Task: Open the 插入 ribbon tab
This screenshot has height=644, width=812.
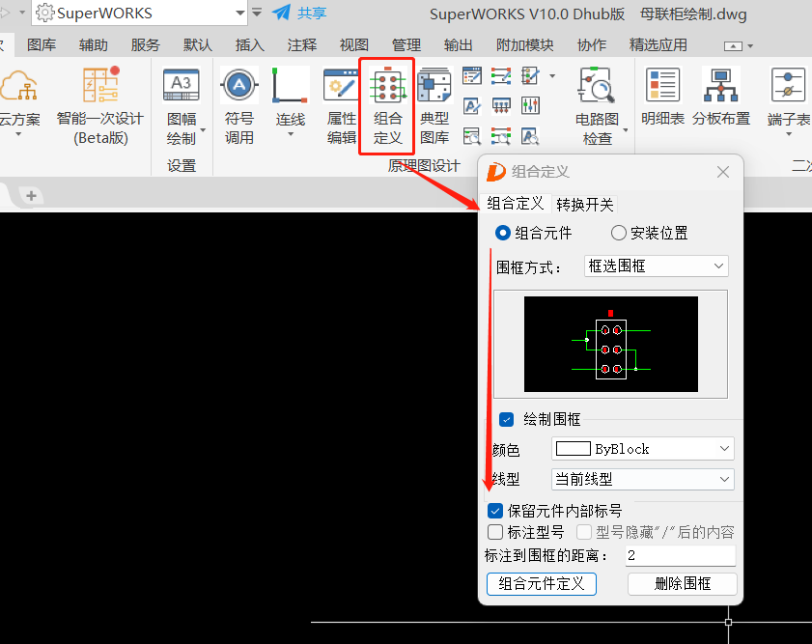Action: point(250,45)
